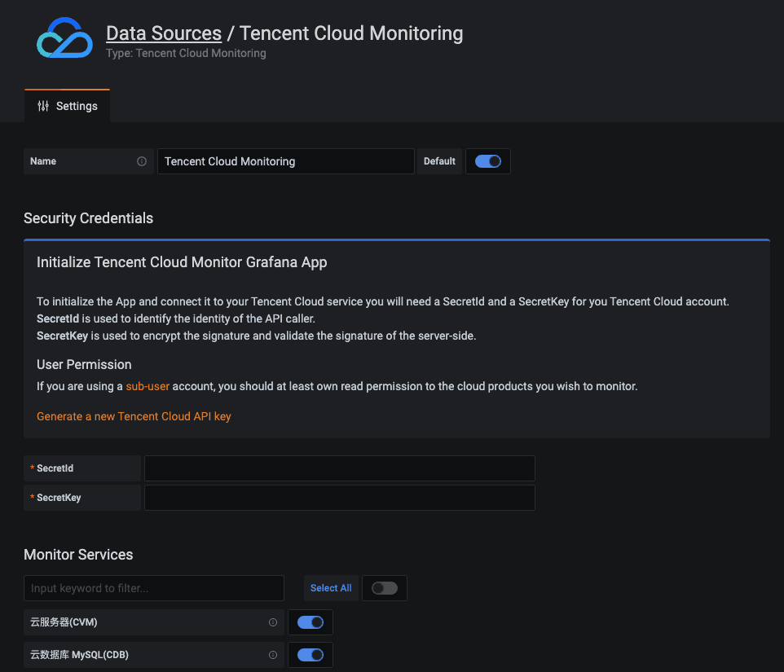Click the 云数据库 MySQL(CDB) service label
The height and width of the screenshot is (672, 784).
(79, 655)
